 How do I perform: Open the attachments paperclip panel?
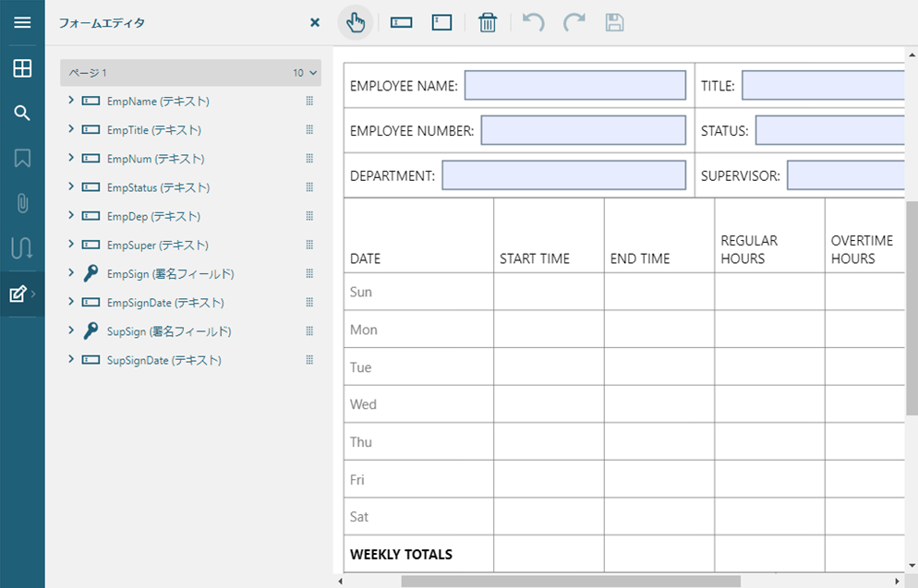pos(22,203)
